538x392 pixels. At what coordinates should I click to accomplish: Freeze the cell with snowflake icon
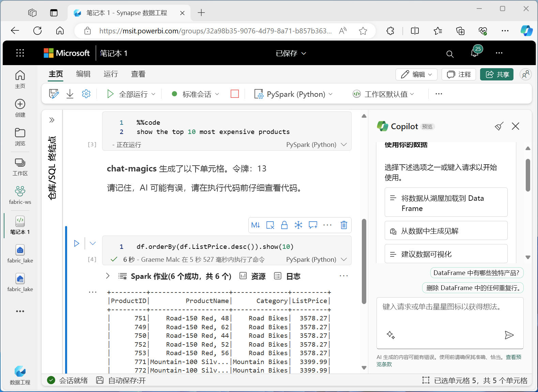click(x=298, y=225)
